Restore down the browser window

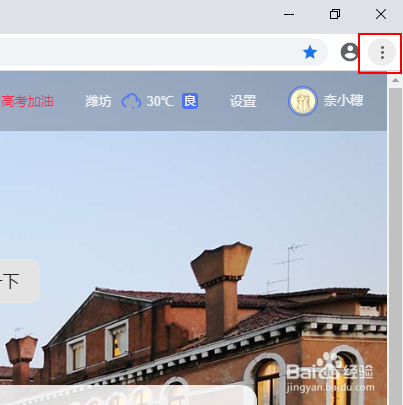click(335, 14)
